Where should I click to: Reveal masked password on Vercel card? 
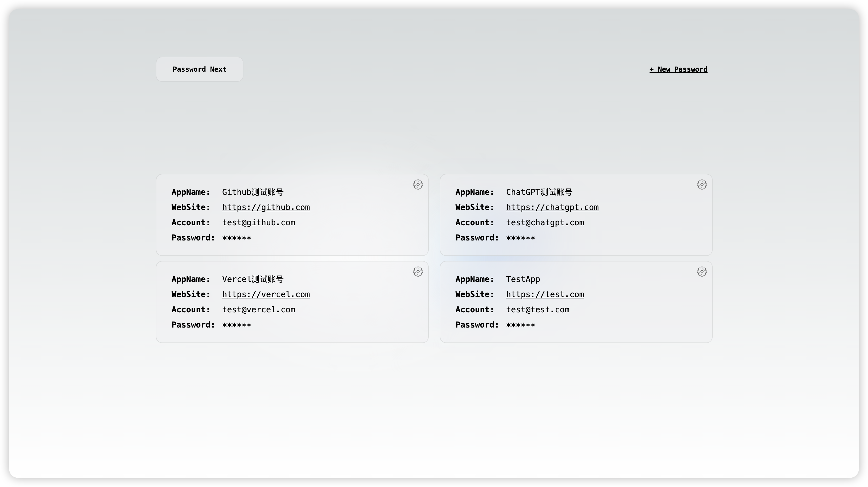pyautogui.click(x=237, y=325)
